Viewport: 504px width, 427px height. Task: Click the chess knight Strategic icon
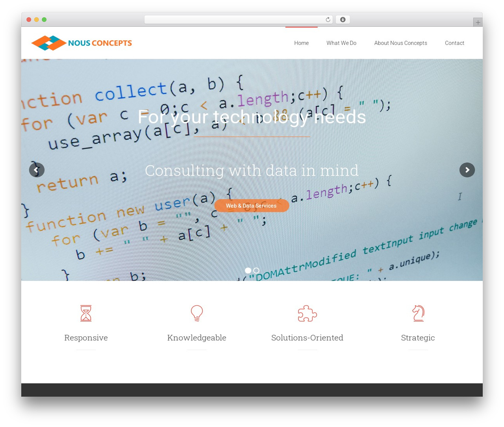pyautogui.click(x=418, y=313)
